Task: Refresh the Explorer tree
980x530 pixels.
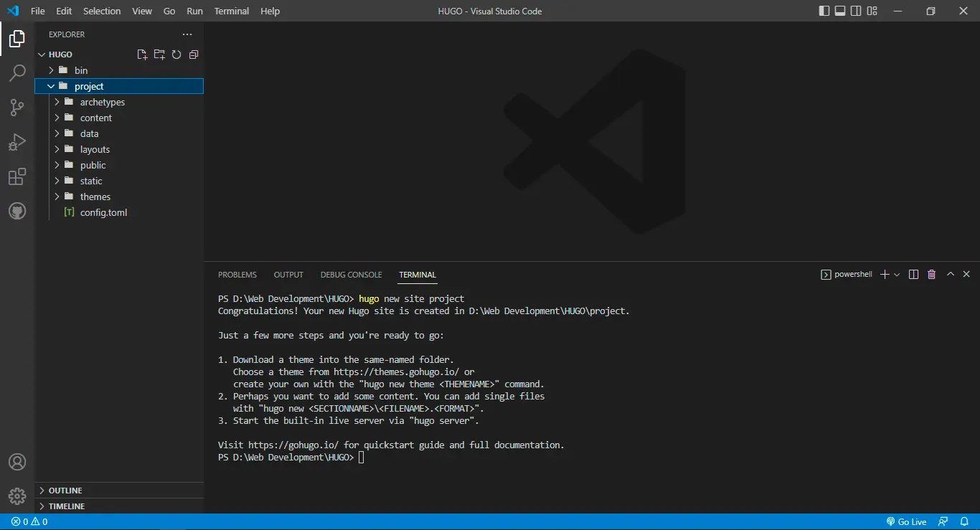Action: pos(176,55)
